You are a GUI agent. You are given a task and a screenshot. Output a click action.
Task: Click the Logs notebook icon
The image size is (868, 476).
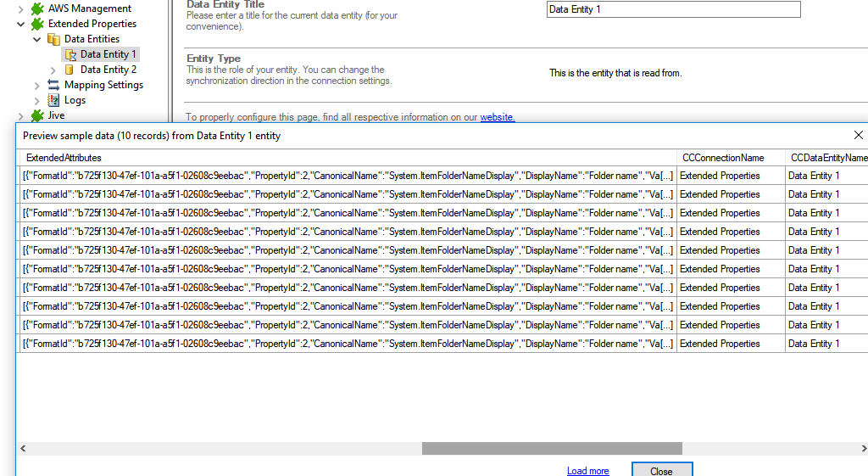point(53,100)
